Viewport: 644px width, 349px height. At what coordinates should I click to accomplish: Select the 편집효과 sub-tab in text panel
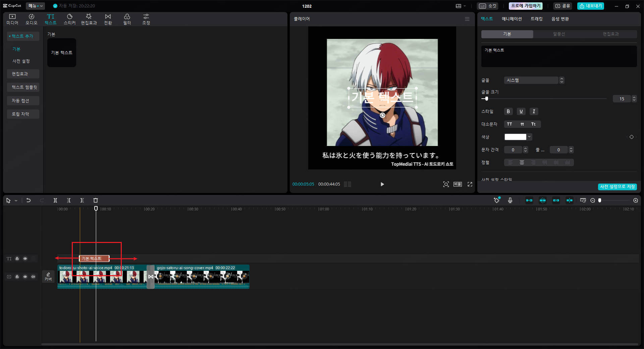611,34
